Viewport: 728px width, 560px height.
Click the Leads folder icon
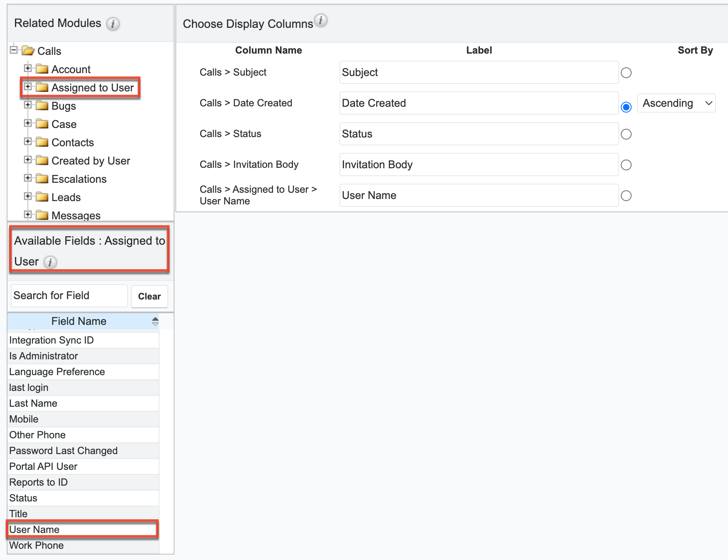[x=42, y=197]
